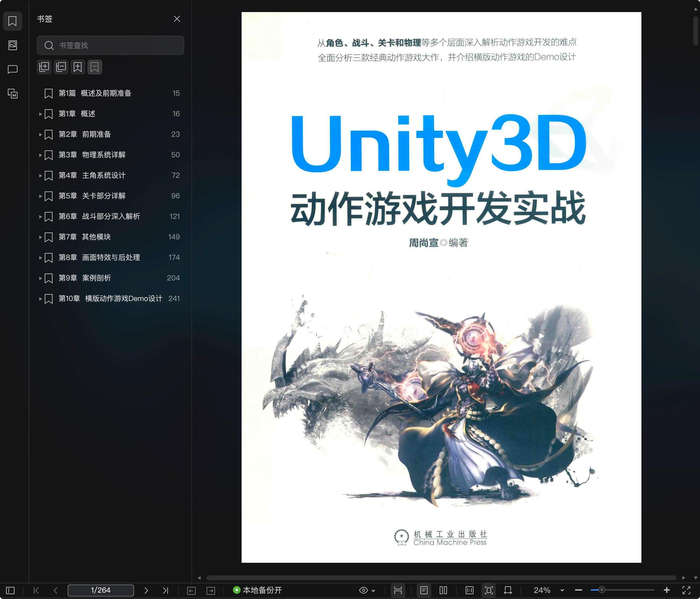The height and width of the screenshot is (599, 700).
Task: Go to the next page
Action: (x=146, y=590)
